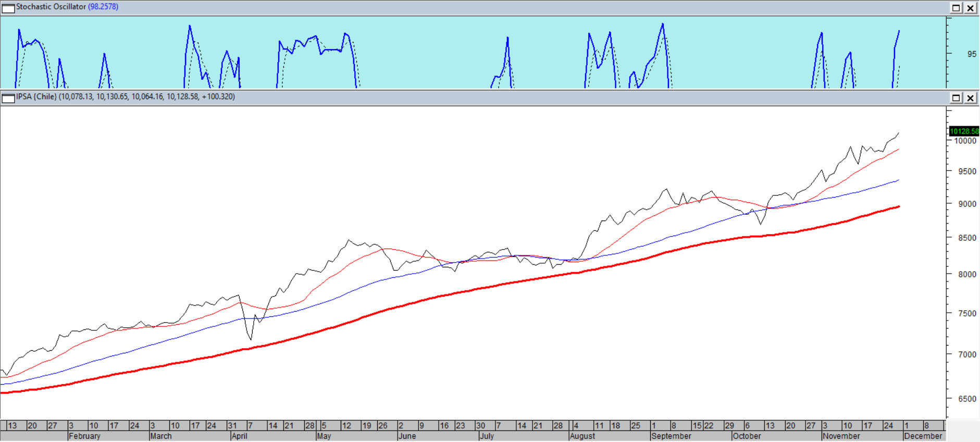Select the August month on timeline
The image size is (980, 442).
582,436
